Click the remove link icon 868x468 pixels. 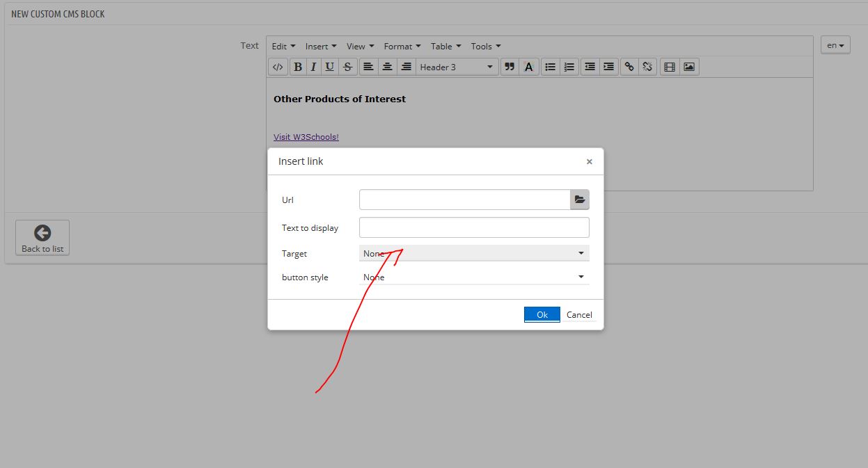point(648,67)
